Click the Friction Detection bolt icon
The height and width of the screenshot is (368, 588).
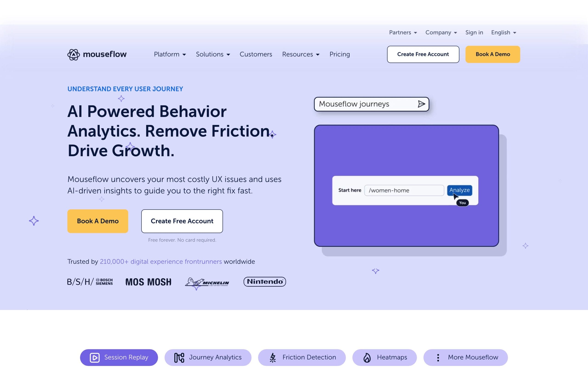click(x=273, y=357)
